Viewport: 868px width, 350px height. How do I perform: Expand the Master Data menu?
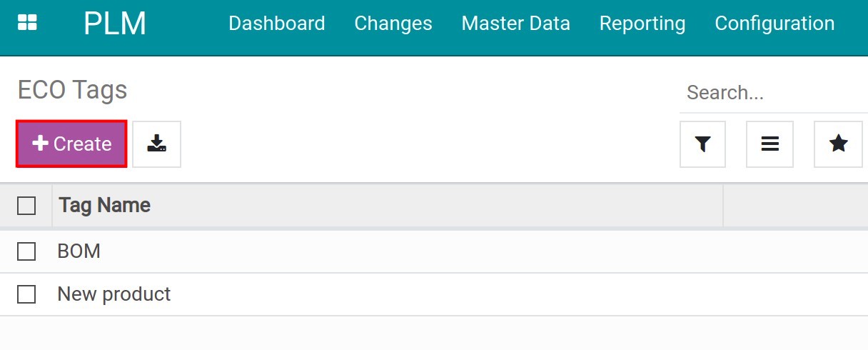point(515,24)
